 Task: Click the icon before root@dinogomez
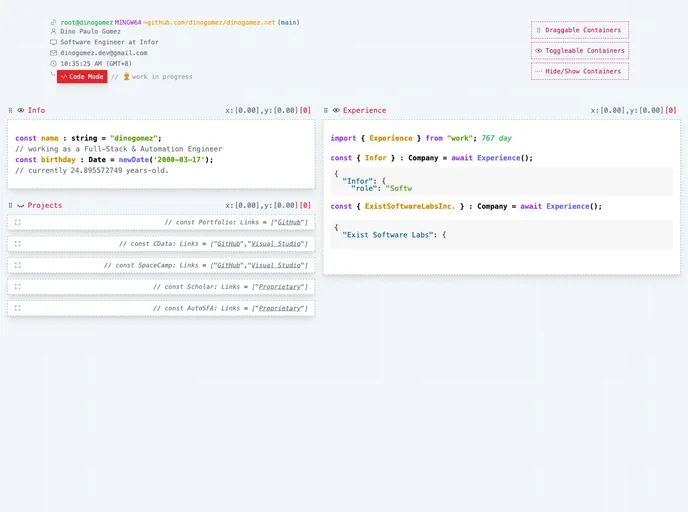[x=54, y=22]
